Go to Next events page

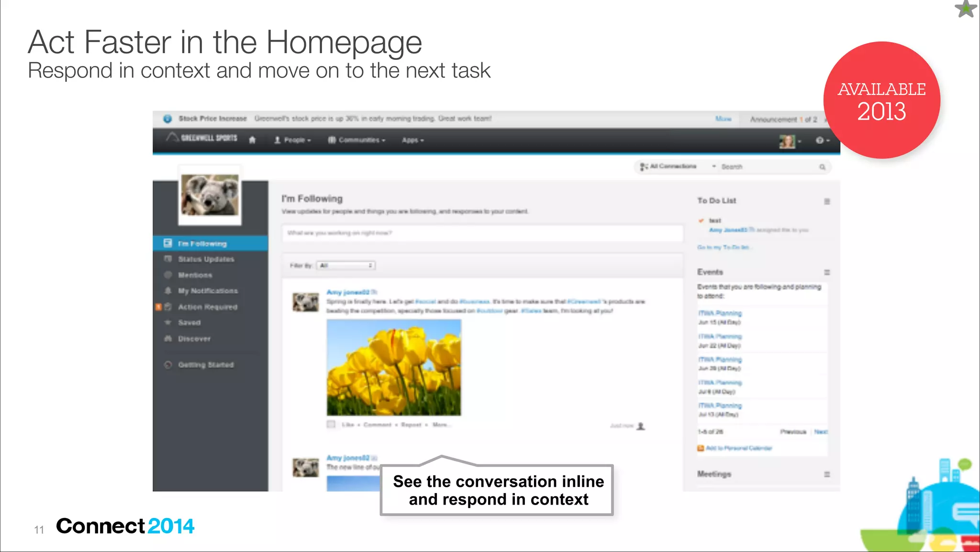pos(820,432)
